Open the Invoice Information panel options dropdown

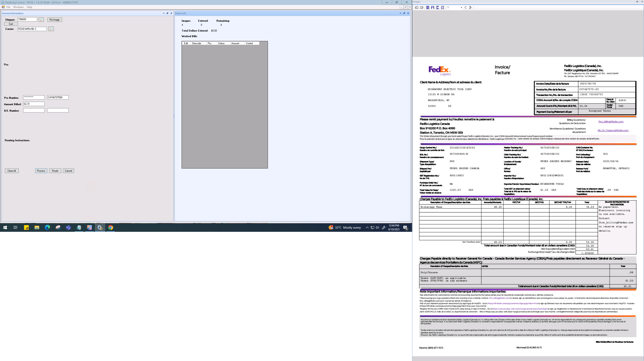164,13
